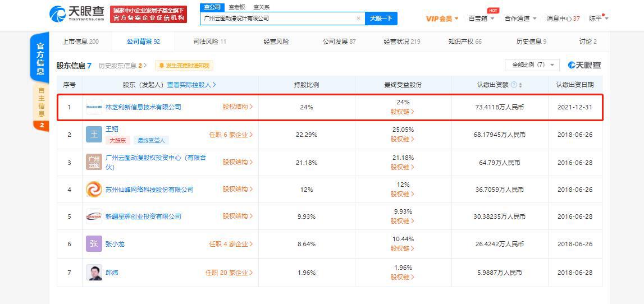Open the 全部比例 (7) dropdown
Viewport: 644px width, 304px height.
532,65
